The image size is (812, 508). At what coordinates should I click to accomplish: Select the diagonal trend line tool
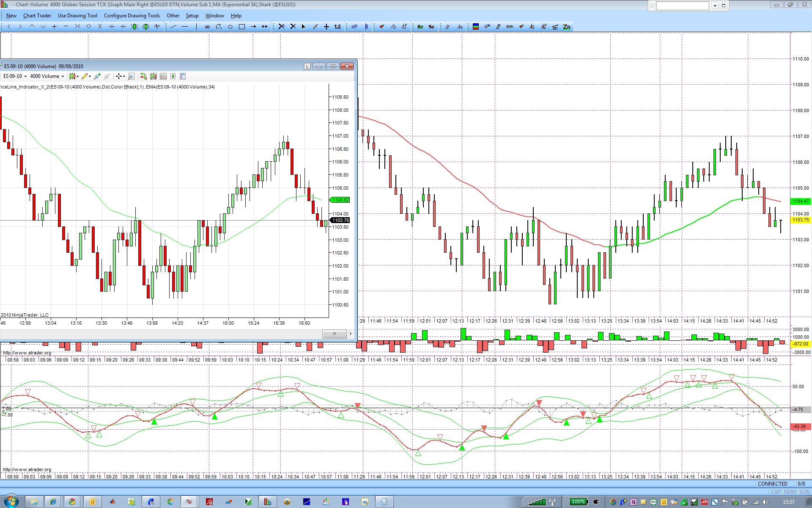pos(173,27)
